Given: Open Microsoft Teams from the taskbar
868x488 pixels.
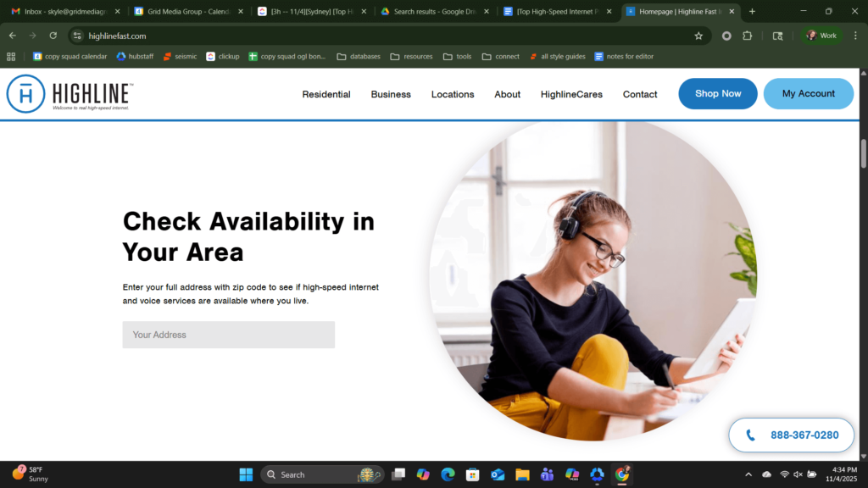Looking at the screenshot, I should (x=547, y=474).
